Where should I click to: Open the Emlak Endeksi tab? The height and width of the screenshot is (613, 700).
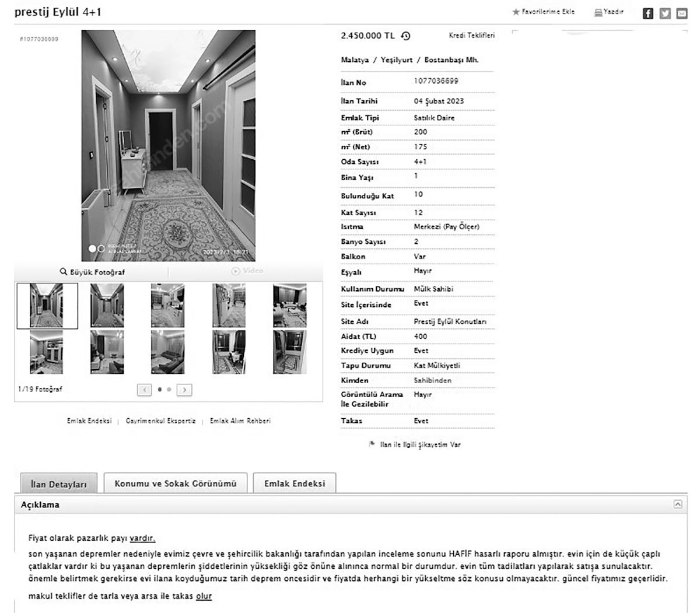pos(295,484)
